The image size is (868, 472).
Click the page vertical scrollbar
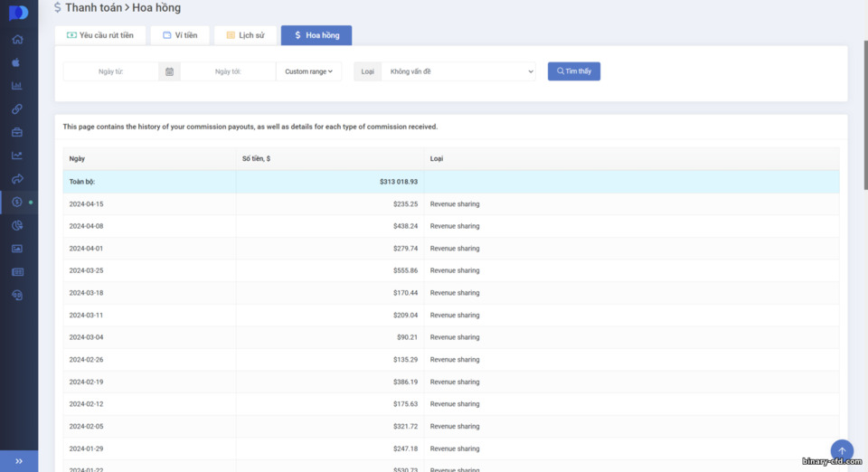(865, 115)
